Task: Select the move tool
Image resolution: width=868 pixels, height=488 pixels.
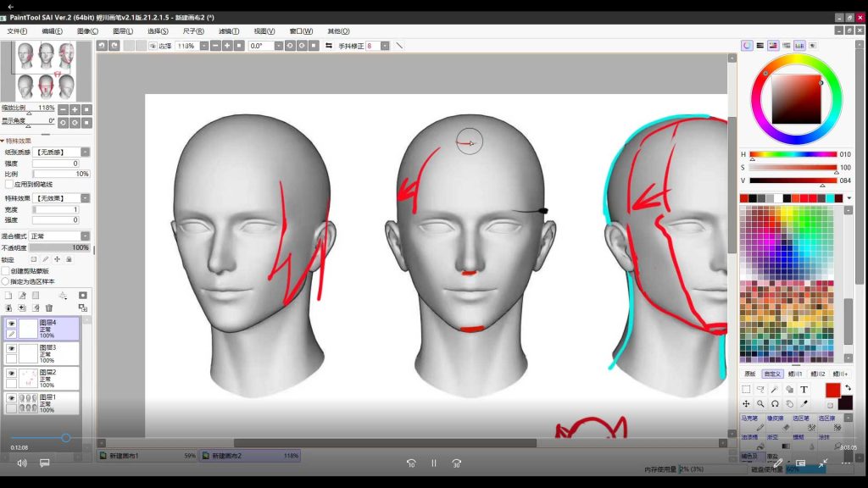Action: click(746, 404)
